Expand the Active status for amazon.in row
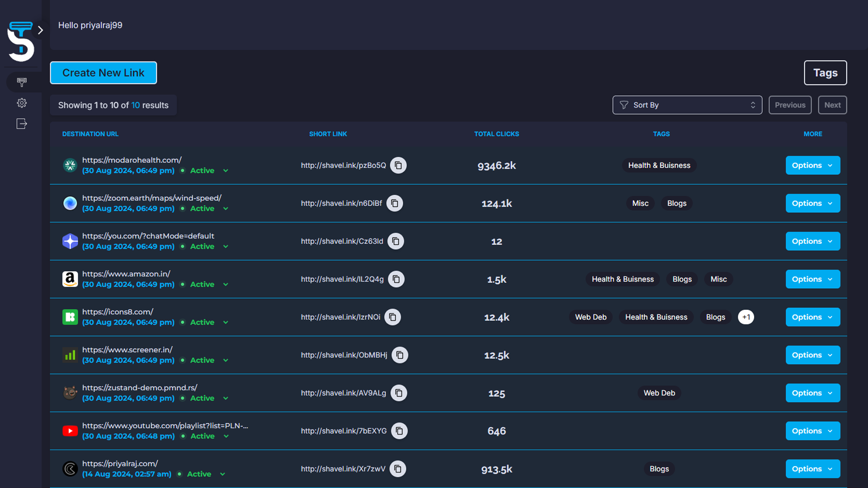The image size is (868, 488). (x=226, y=284)
